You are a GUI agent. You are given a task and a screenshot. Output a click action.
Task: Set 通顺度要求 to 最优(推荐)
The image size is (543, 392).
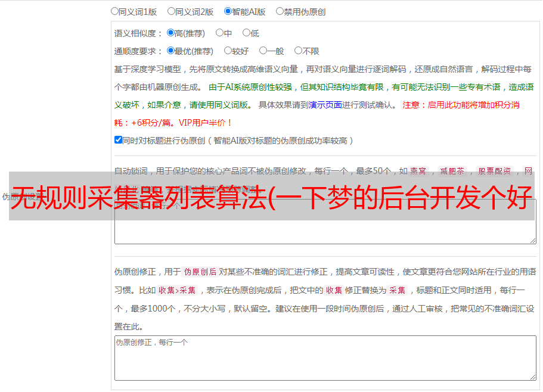pyautogui.click(x=170, y=51)
